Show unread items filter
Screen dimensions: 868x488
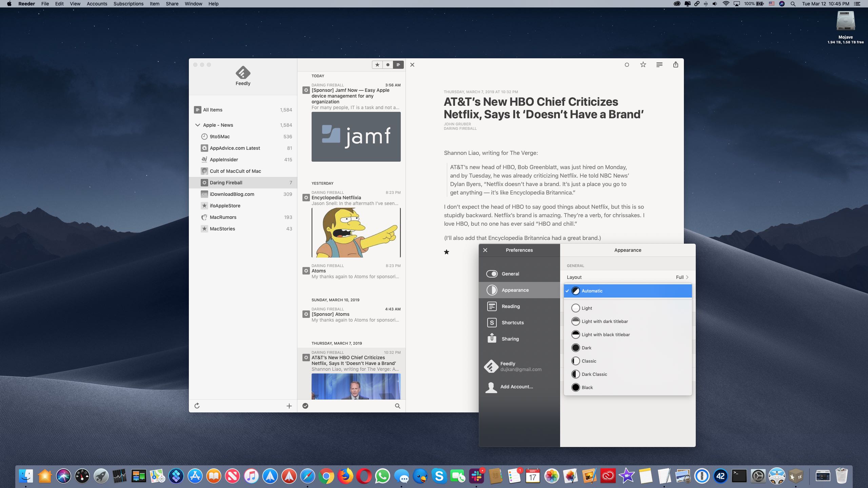388,65
